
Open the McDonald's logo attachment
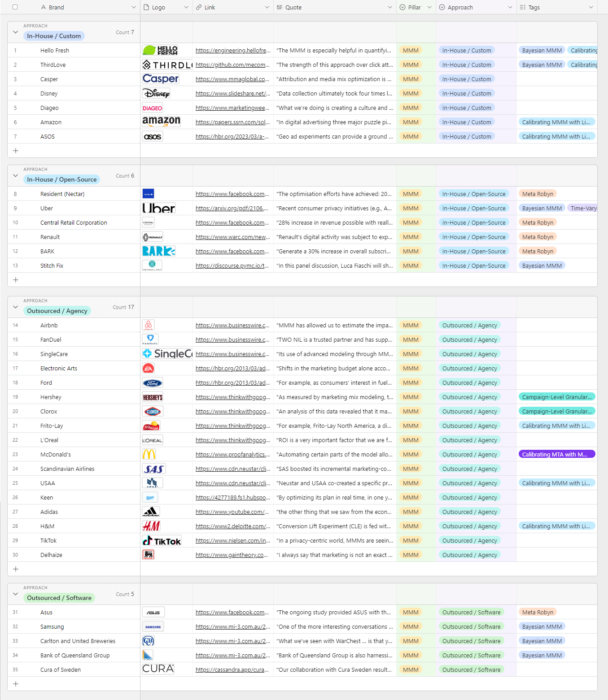(x=149, y=454)
